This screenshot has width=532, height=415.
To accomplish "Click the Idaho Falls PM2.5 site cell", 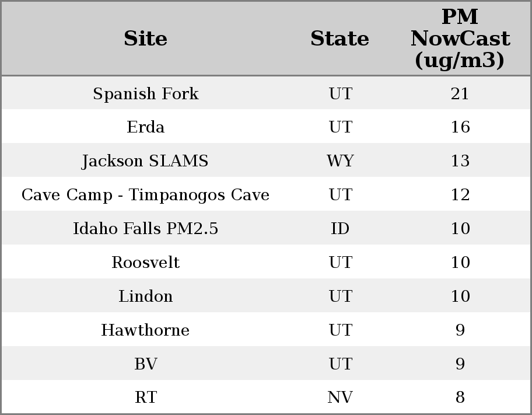I will (146, 229).
